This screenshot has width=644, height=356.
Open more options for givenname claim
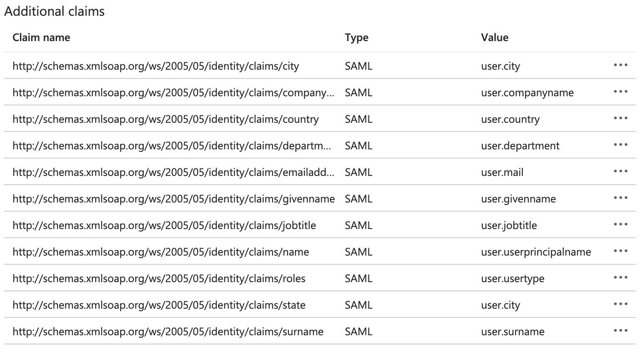[x=620, y=198]
